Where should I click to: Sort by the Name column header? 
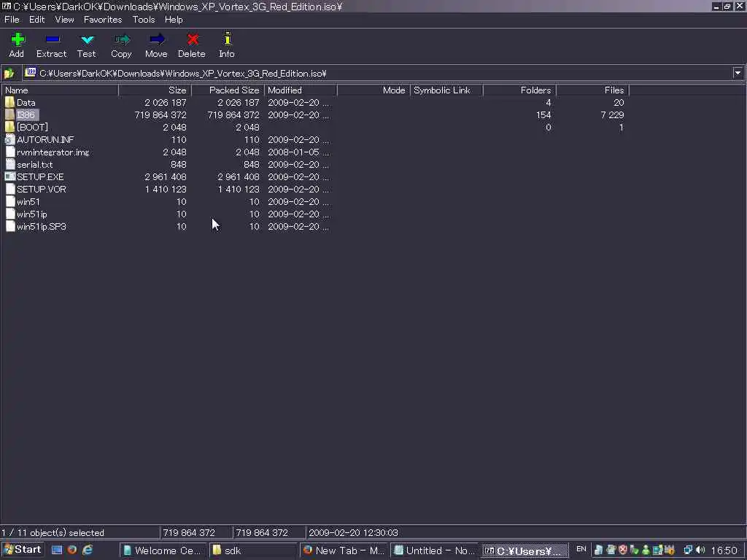coord(60,90)
